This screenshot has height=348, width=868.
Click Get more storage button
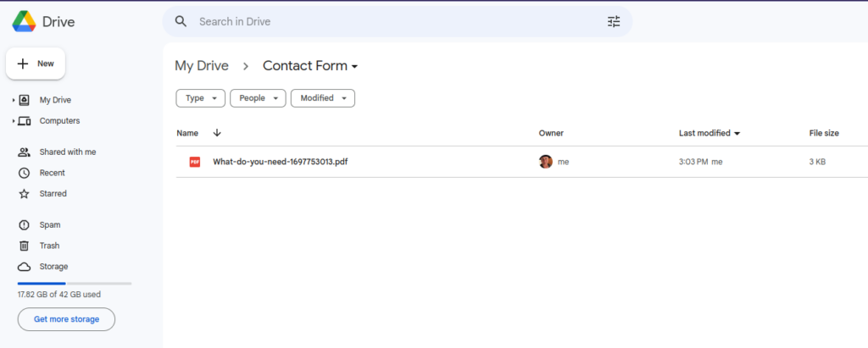[66, 319]
